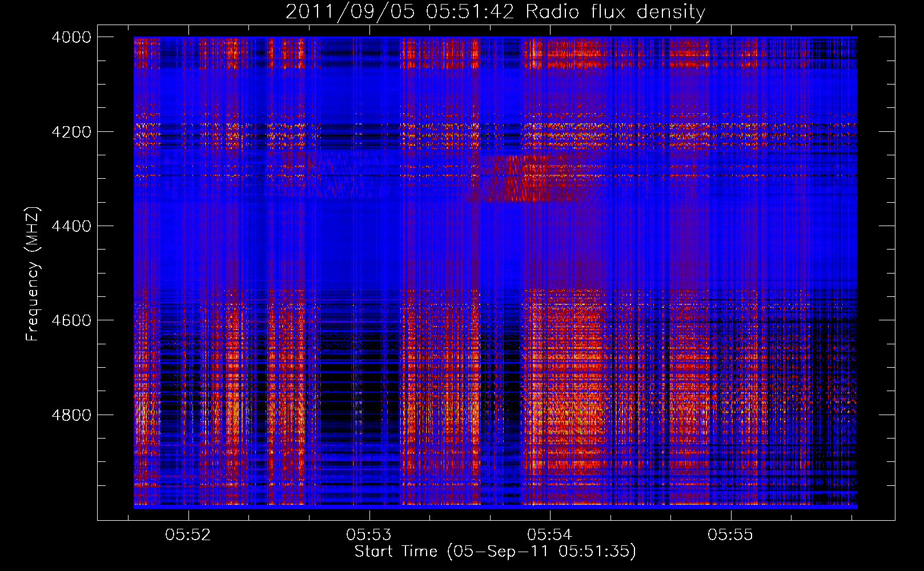
Task: Select the 'Frequency (MHZ)' y-axis title
Action: (x=33, y=274)
